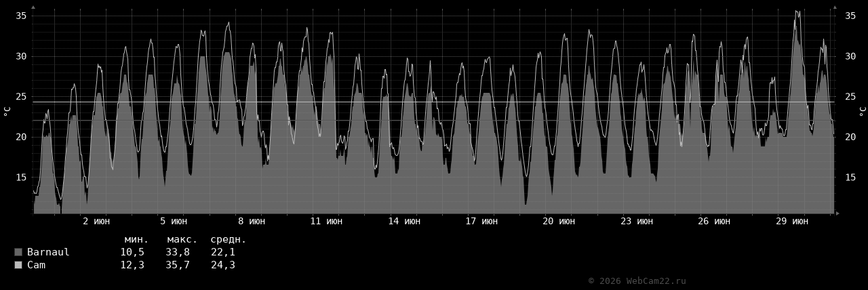
Task: Click the "17 июн" date axis label
Action: pos(481,221)
